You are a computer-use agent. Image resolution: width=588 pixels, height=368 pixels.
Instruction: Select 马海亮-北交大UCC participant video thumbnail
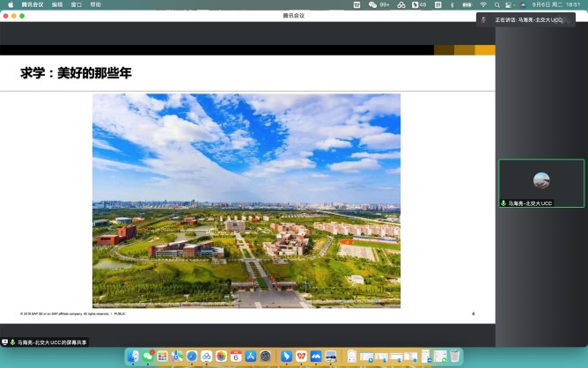point(541,183)
